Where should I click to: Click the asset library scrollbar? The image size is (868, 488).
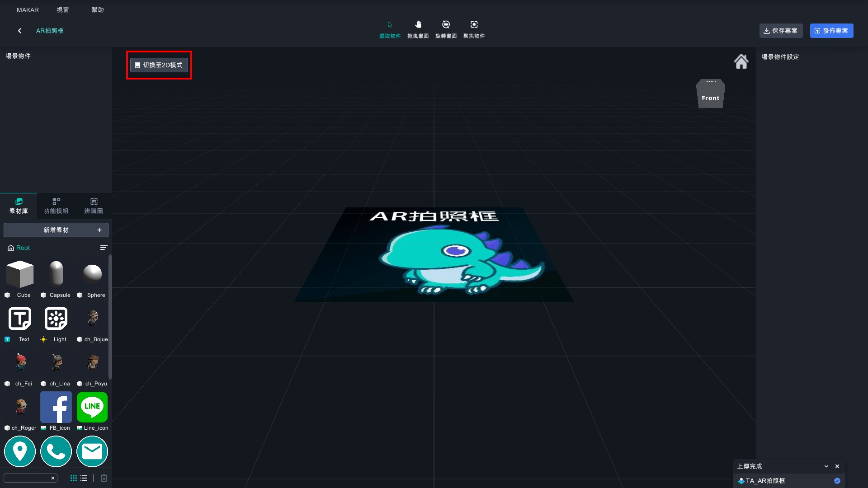click(x=110, y=317)
